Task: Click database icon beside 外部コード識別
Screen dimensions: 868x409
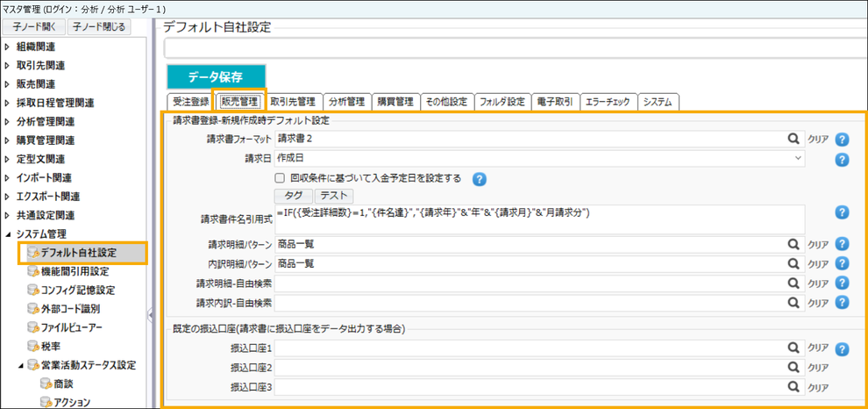Action: 33,309
